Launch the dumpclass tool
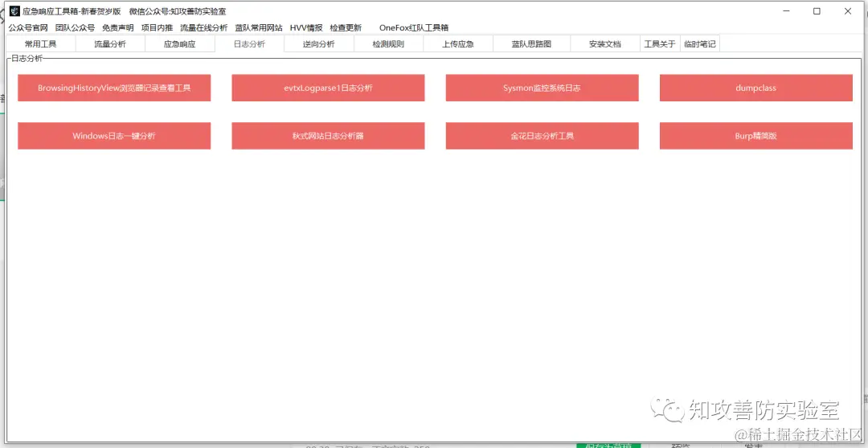Screen dimensions: 868x448 click(756, 88)
